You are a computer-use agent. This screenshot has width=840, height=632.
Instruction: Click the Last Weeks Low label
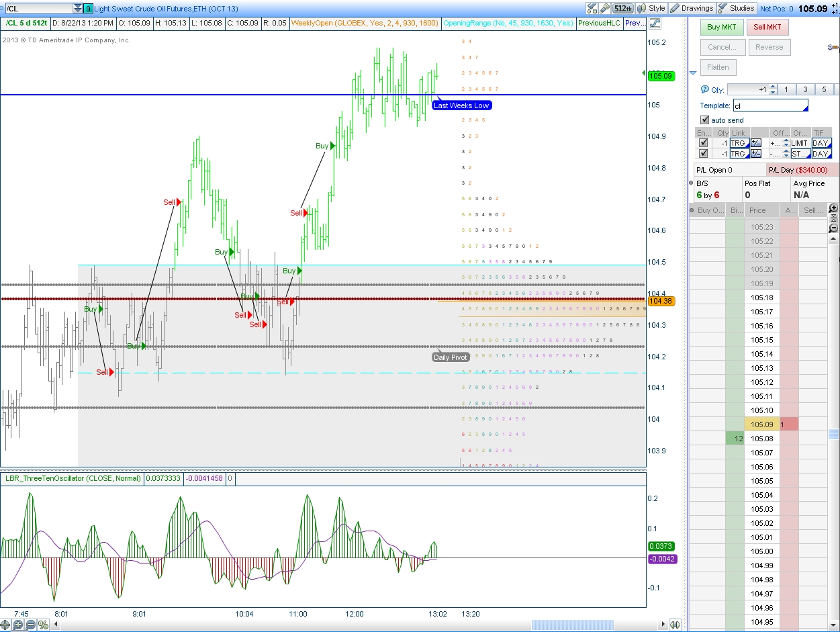point(461,105)
